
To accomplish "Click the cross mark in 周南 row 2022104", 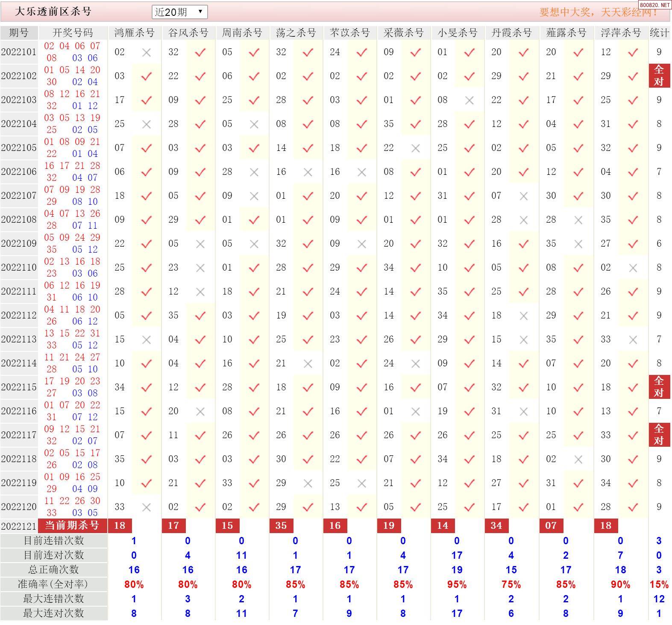I will click(x=254, y=124).
